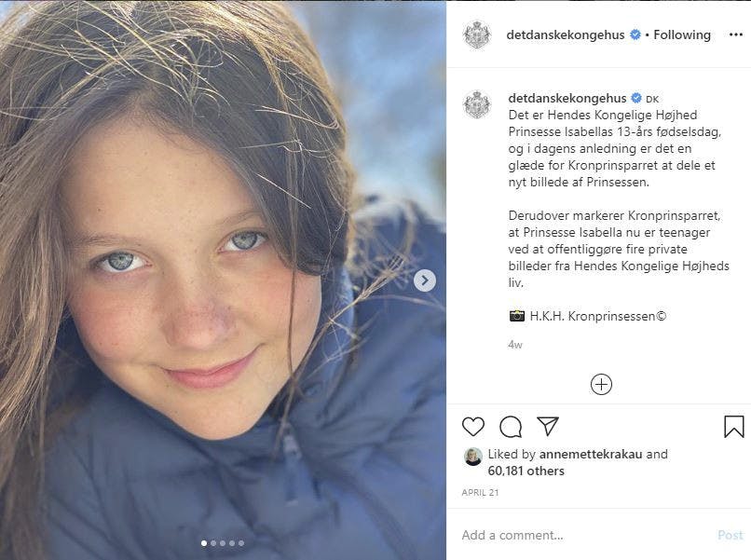Image resolution: width=751 pixels, height=560 pixels.
Task: Click the liker's small avatar thumbnail
Action: tap(473, 456)
